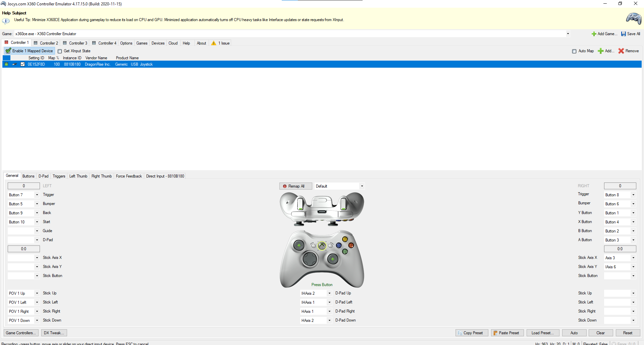The height and width of the screenshot is (345, 644).
Task: Click the Save All floppy disk icon
Action: coord(624,34)
